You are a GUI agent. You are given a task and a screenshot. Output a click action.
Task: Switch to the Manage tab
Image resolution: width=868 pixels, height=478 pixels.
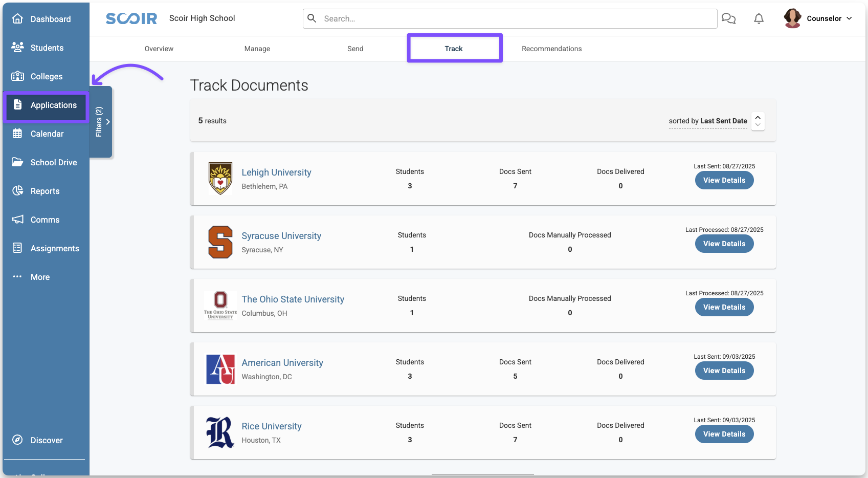point(257,49)
